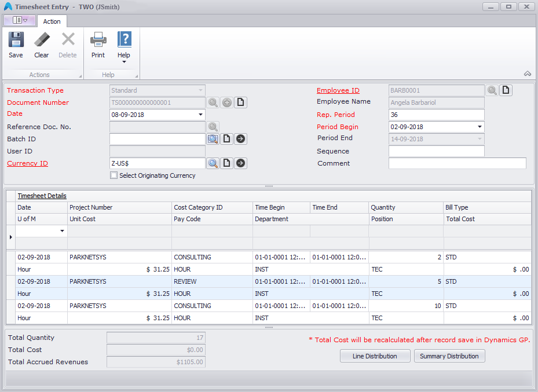
Task: Click the Rep. Period field
Action: (x=437, y=115)
